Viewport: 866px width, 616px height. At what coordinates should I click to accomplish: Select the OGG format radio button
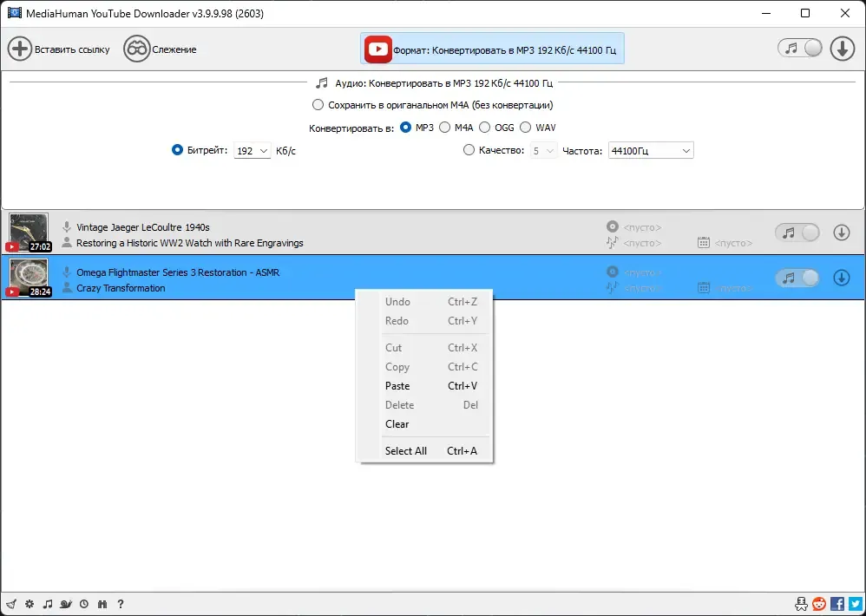pyautogui.click(x=485, y=128)
